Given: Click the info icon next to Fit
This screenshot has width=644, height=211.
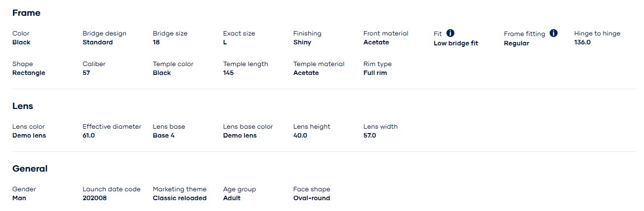Looking at the screenshot, I should [x=450, y=33].
